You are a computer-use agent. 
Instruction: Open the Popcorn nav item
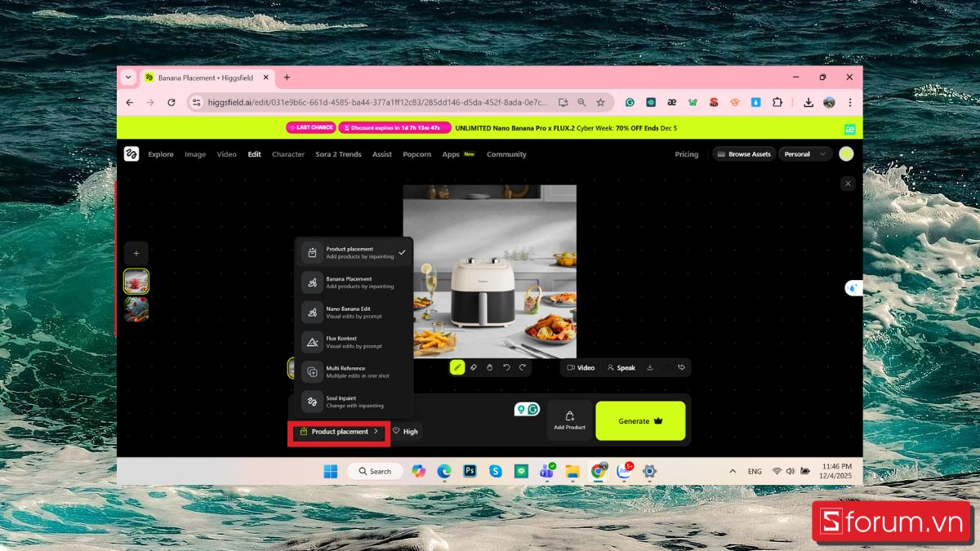(x=416, y=153)
